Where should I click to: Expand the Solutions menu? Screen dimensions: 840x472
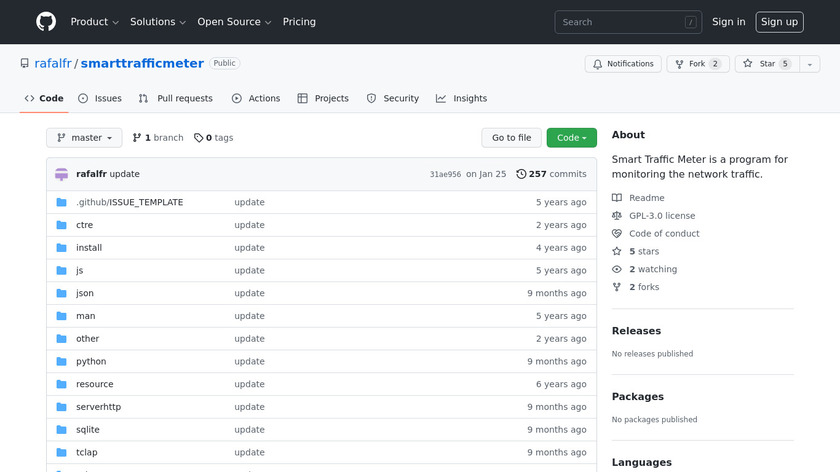pyautogui.click(x=158, y=22)
